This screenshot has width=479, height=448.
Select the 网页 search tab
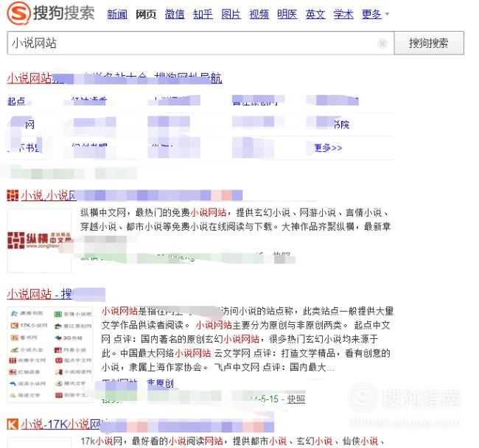coord(146,14)
